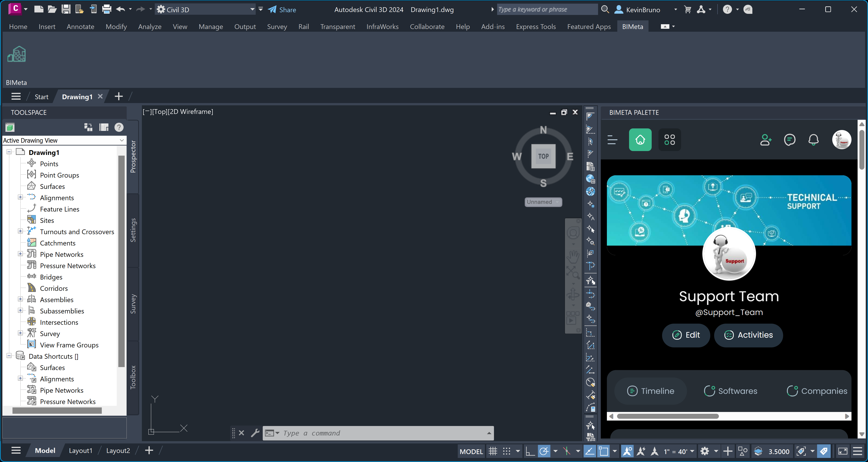This screenshot has height=462, width=868.
Task: Toggle Snap Mode dots icon in status bar
Action: tap(506, 451)
